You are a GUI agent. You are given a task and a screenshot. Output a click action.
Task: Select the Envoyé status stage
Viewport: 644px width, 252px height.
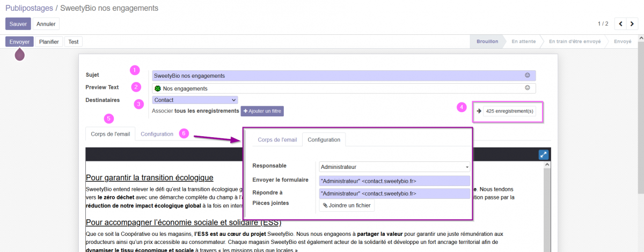(x=623, y=41)
